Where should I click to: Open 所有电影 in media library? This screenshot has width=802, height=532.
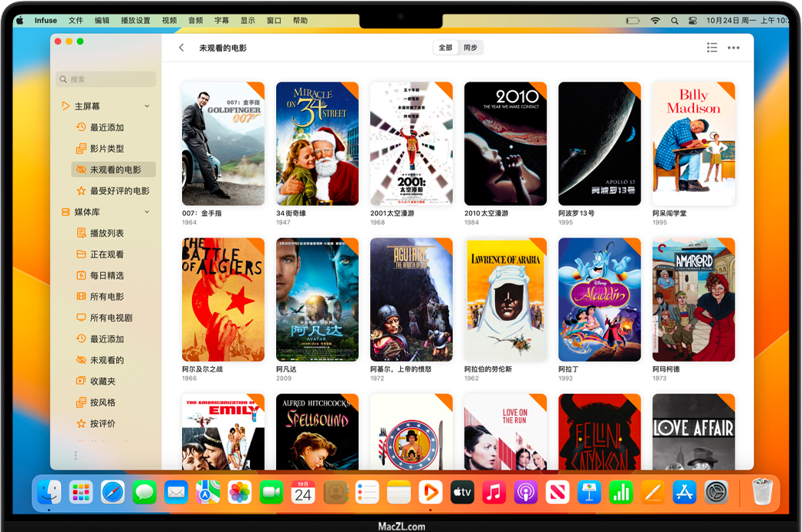point(106,297)
